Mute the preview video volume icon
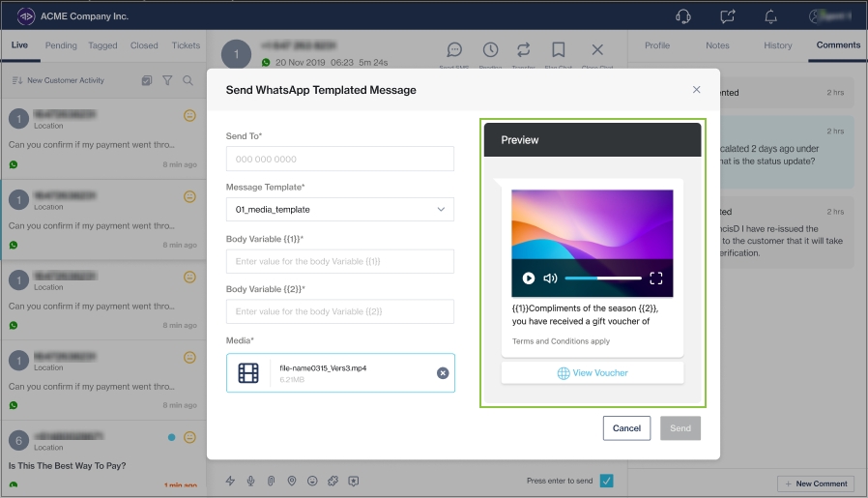 pyautogui.click(x=550, y=278)
